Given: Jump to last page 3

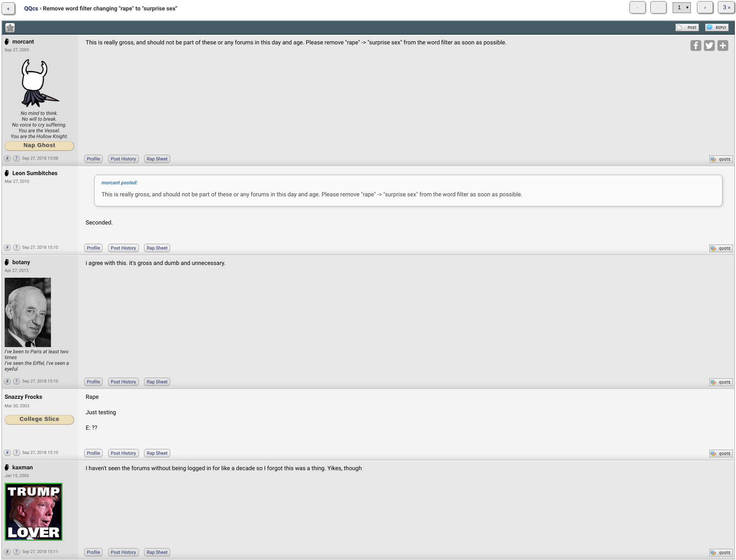Looking at the screenshot, I should [726, 7].
